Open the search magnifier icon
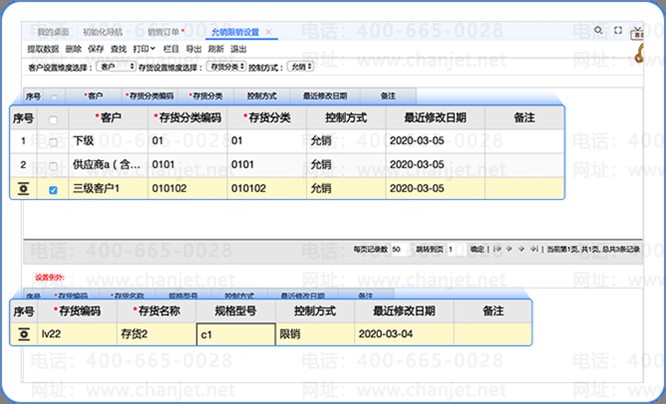The width and height of the screenshot is (666, 404). click(598, 30)
